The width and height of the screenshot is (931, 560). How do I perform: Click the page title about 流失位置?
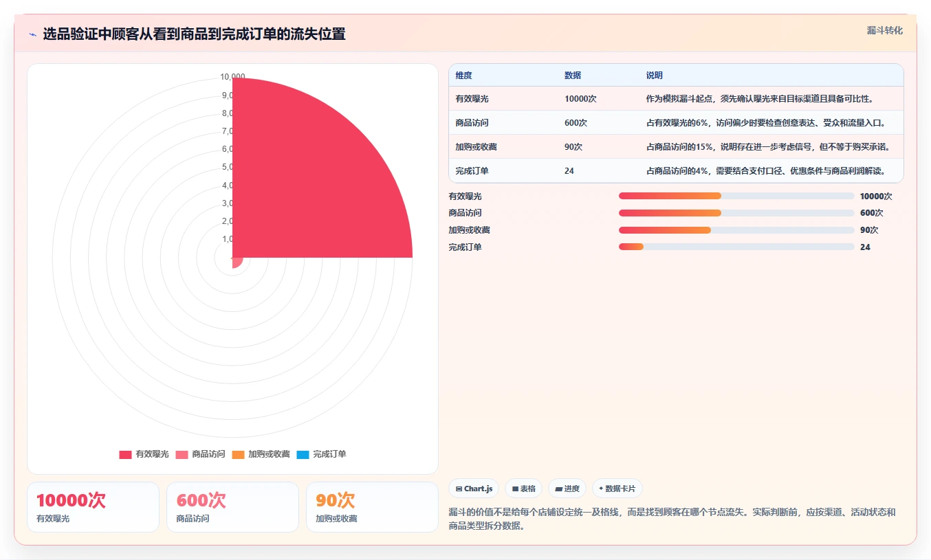[194, 34]
